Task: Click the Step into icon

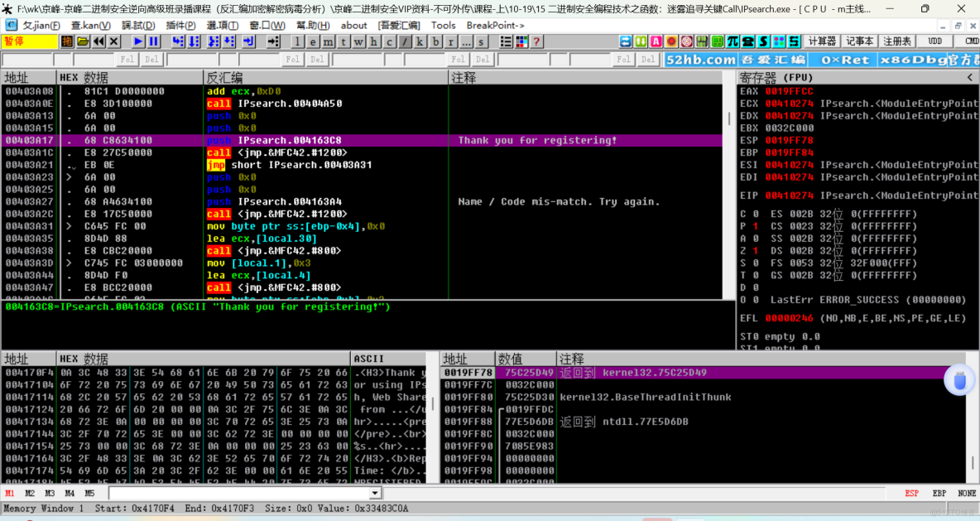Action: point(177,41)
